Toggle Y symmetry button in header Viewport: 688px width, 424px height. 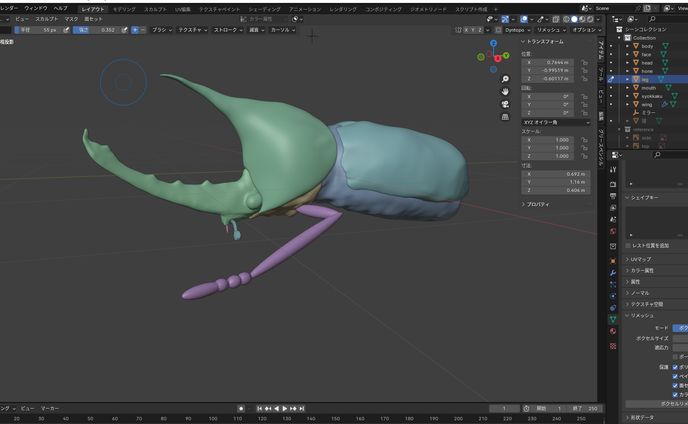click(473, 30)
